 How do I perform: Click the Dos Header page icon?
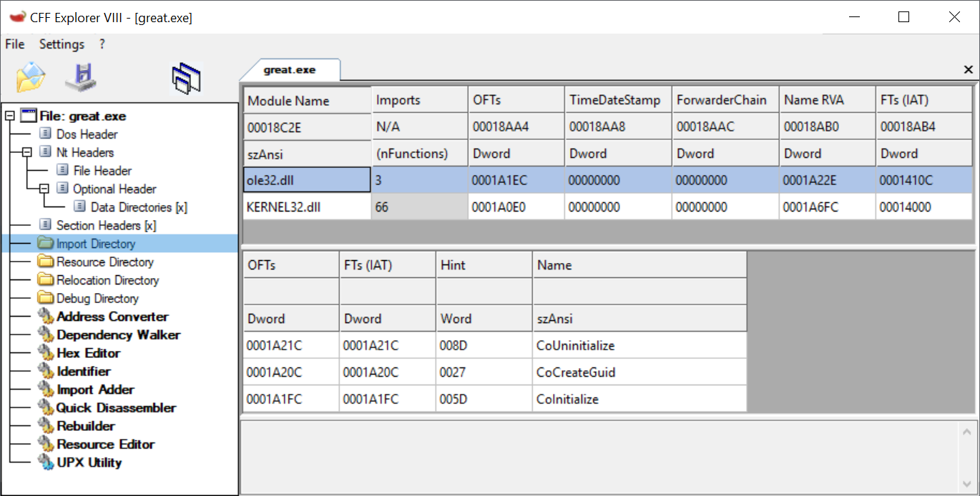(x=46, y=134)
